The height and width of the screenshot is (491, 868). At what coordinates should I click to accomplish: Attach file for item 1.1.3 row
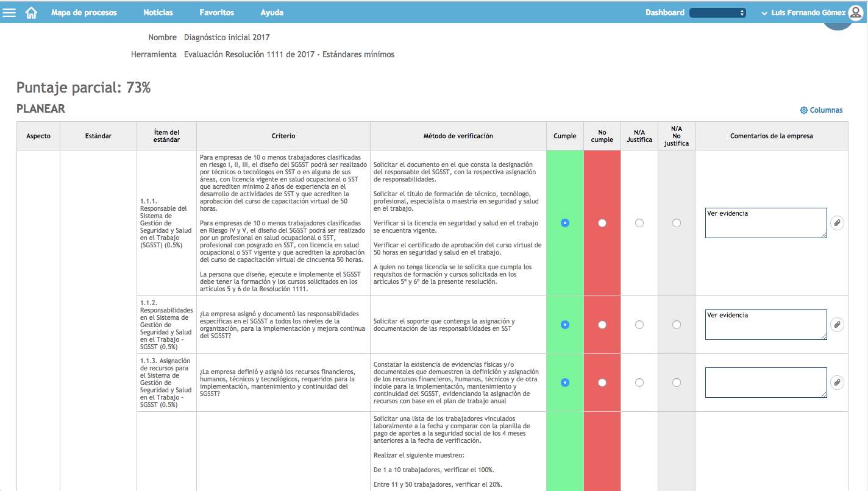(x=838, y=383)
